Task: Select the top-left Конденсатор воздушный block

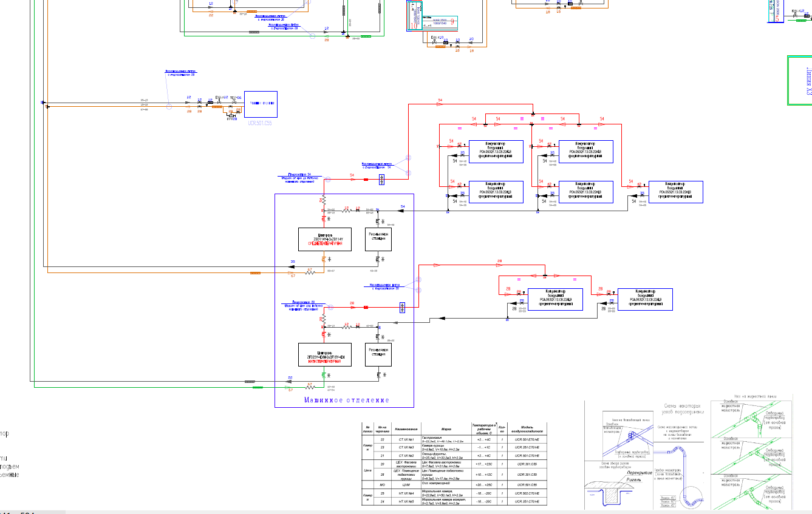Action: (495, 152)
